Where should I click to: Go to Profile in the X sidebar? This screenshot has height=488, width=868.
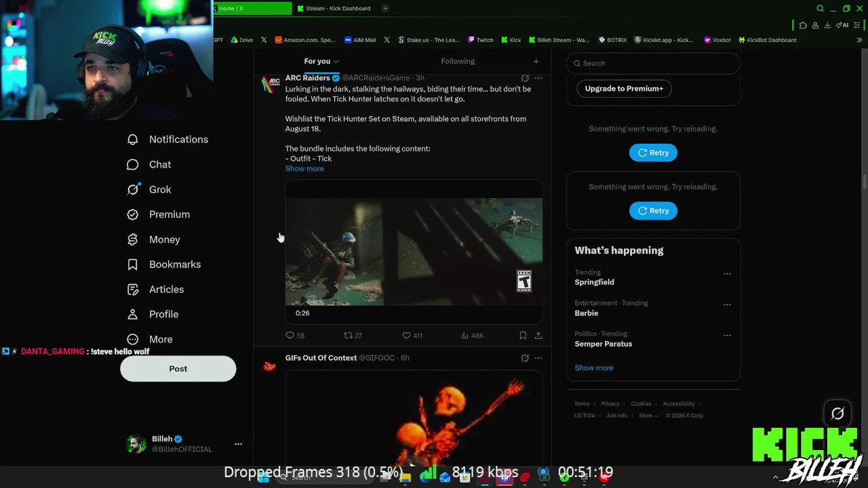153,314
